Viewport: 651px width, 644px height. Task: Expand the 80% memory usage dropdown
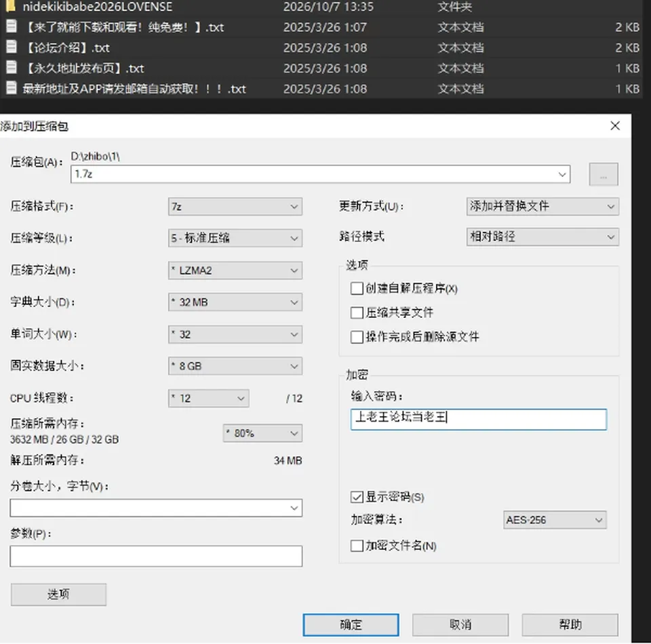262,433
